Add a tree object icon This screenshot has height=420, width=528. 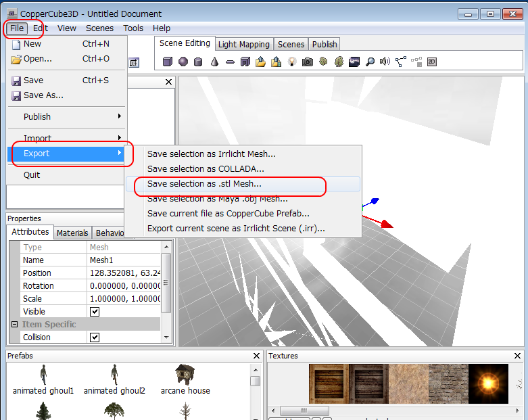point(339,62)
